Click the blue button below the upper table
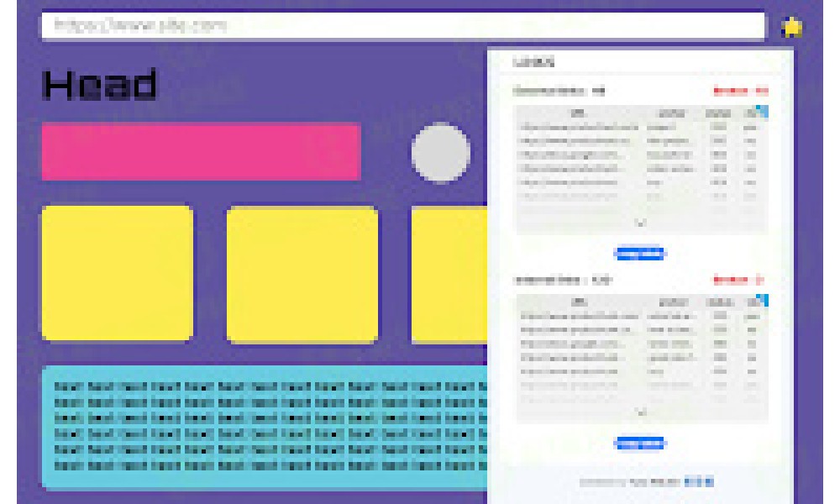840x504 pixels. (639, 253)
